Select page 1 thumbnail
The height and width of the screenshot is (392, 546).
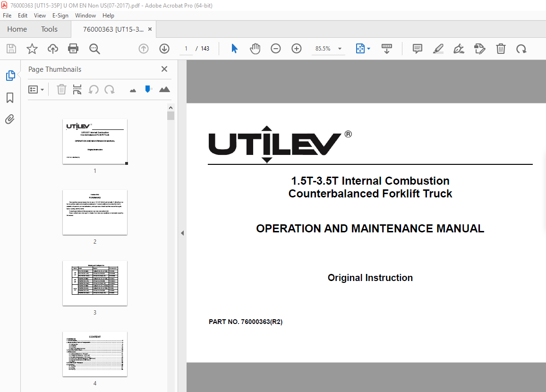click(x=95, y=141)
